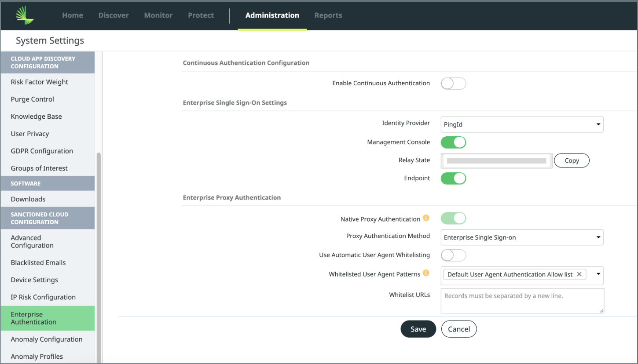Toggle Native Proxy Authentication switch

pos(453,218)
